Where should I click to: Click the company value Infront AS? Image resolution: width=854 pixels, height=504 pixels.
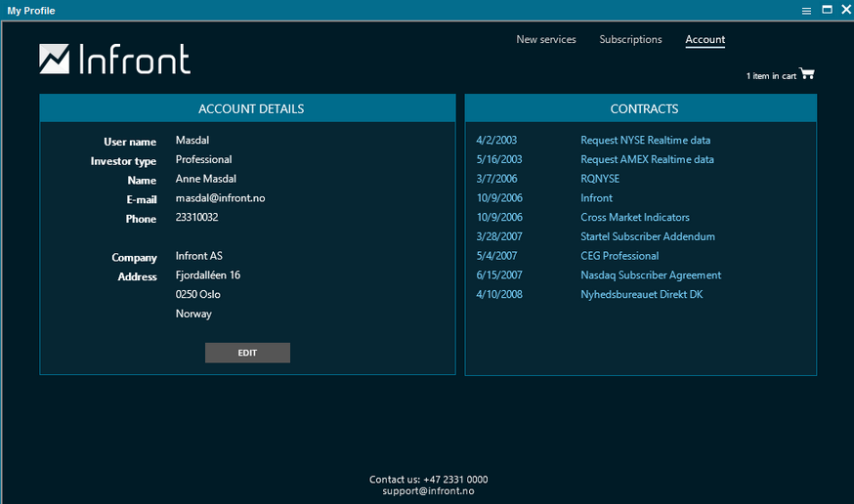[198, 256]
